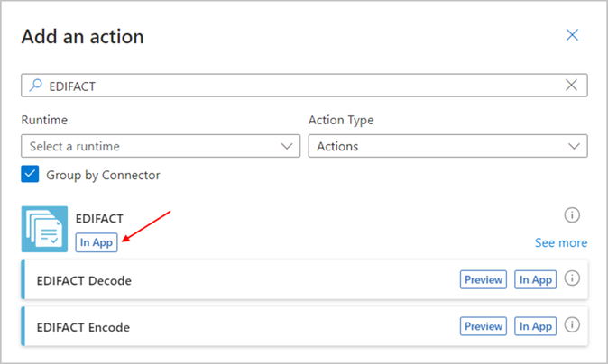Screen dimensions: 608x364
Task: Show info for EDIFACT Decode
Action: click(572, 278)
